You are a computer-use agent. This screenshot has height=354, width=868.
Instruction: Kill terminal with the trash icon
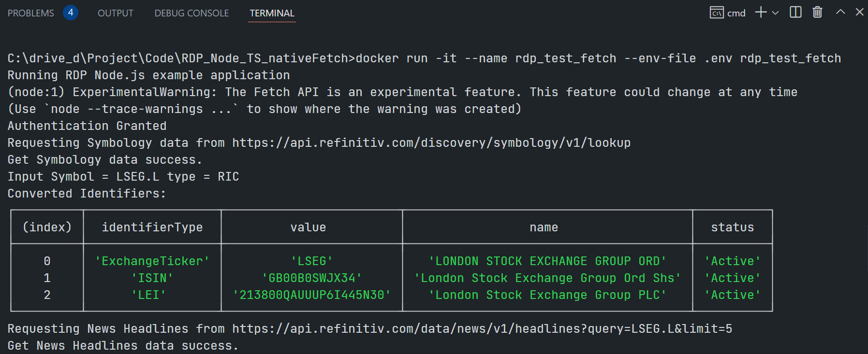click(x=817, y=12)
